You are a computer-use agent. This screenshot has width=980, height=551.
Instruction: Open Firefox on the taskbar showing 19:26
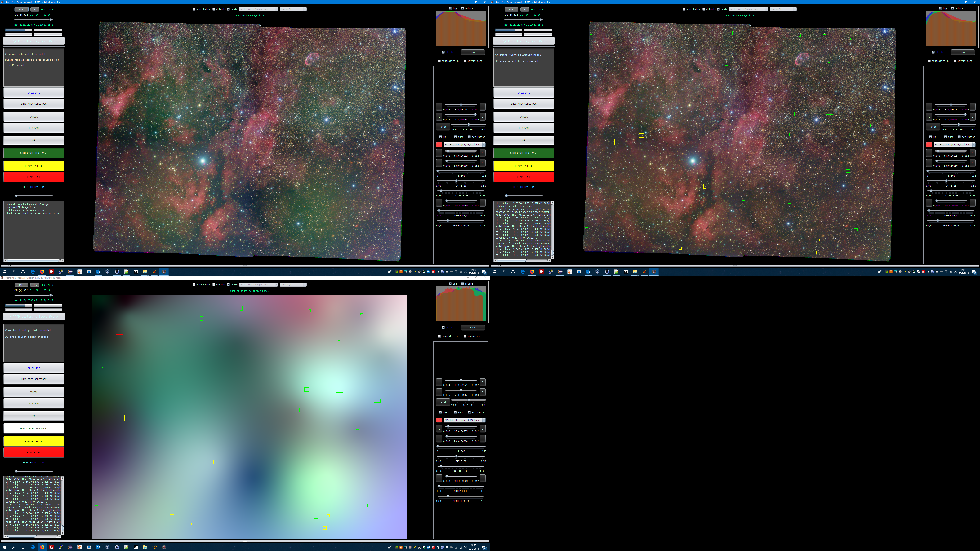pos(42,271)
